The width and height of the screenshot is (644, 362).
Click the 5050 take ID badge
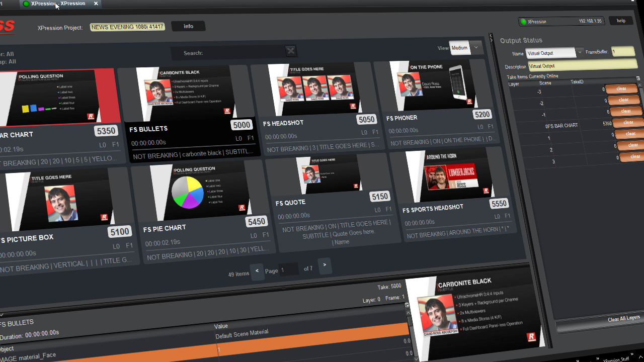pyautogui.click(x=366, y=119)
